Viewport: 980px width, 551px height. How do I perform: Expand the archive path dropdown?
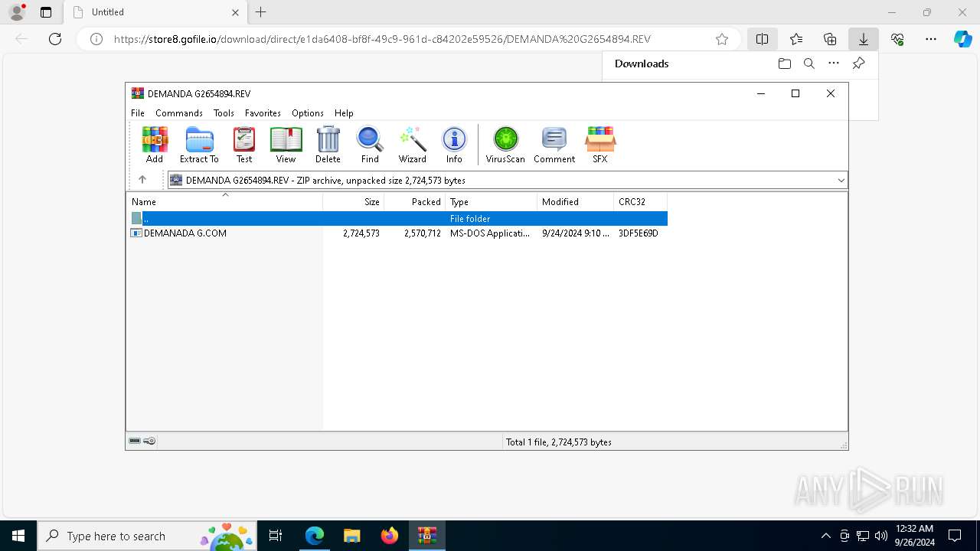(841, 181)
